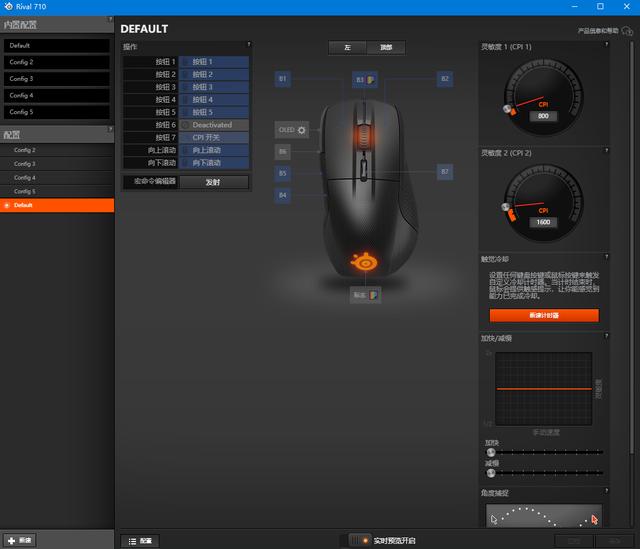Click the 新建 new config button
The width and height of the screenshot is (640, 549).
20,540
